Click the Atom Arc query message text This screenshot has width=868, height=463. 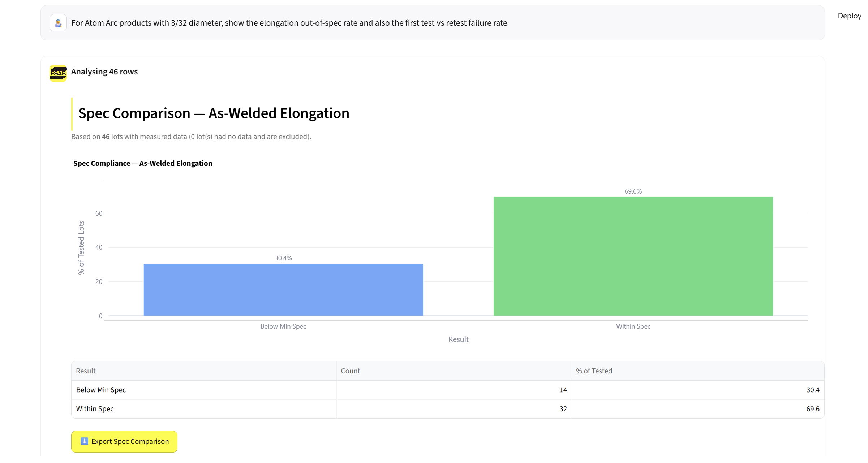pos(289,23)
